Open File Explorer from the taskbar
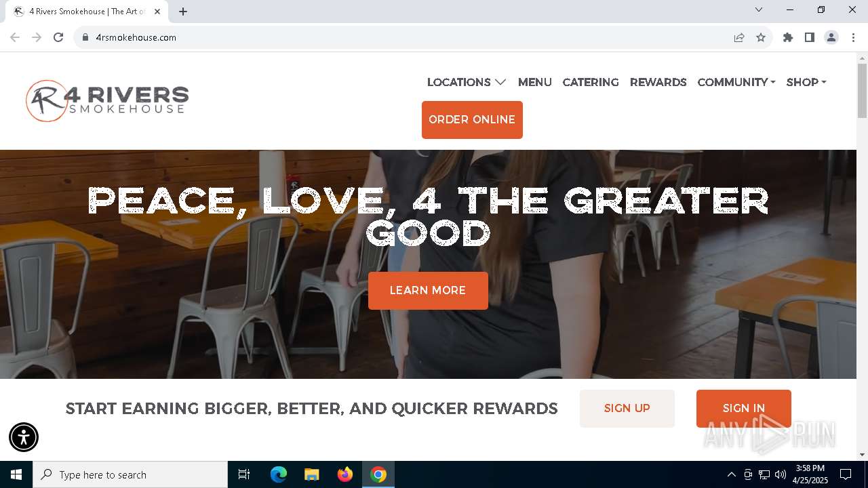This screenshot has width=868, height=488. [312, 474]
